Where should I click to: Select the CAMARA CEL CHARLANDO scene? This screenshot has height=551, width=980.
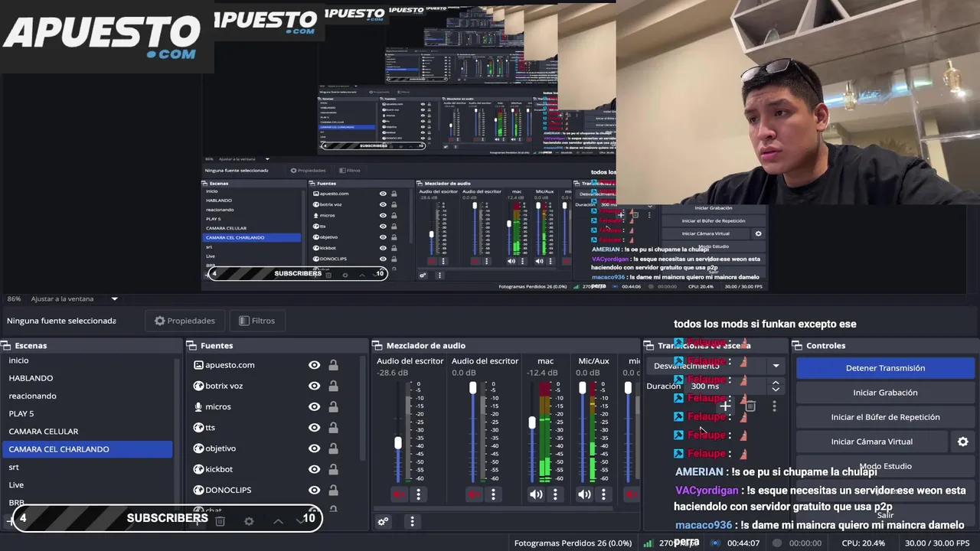(x=87, y=449)
